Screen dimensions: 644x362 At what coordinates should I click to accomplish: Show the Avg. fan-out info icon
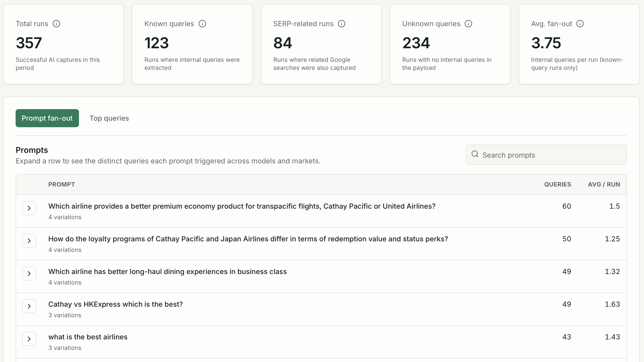point(580,24)
